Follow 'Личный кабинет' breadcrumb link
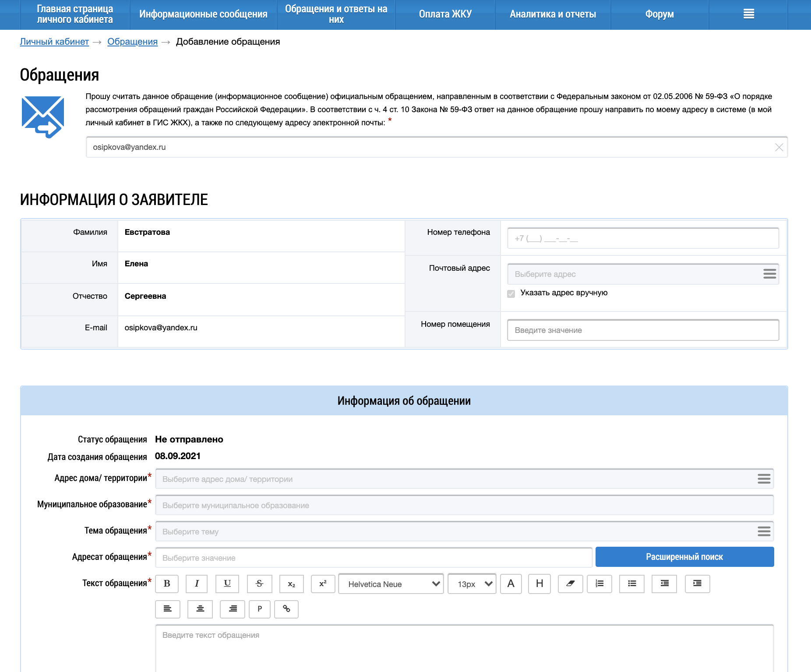The image size is (811, 672). coord(54,42)
